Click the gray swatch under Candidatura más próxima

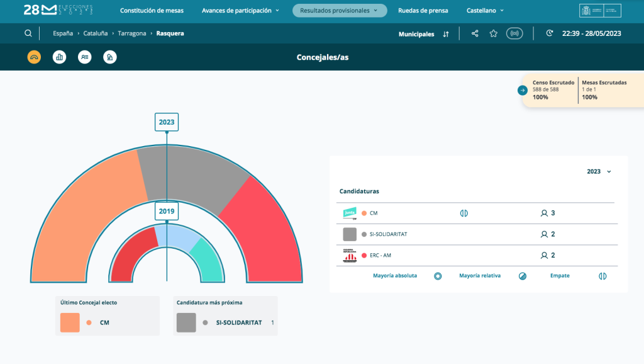pyautogui.click(x=186, y=322)
